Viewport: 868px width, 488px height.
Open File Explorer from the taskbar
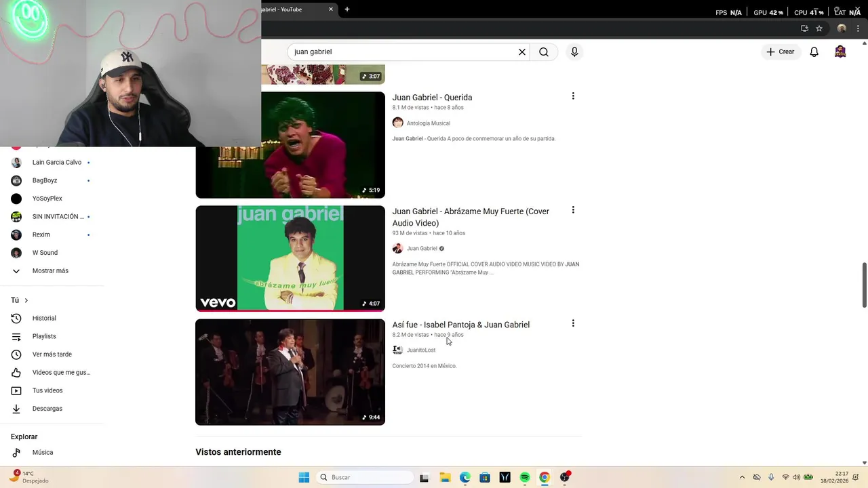(446, 477)
